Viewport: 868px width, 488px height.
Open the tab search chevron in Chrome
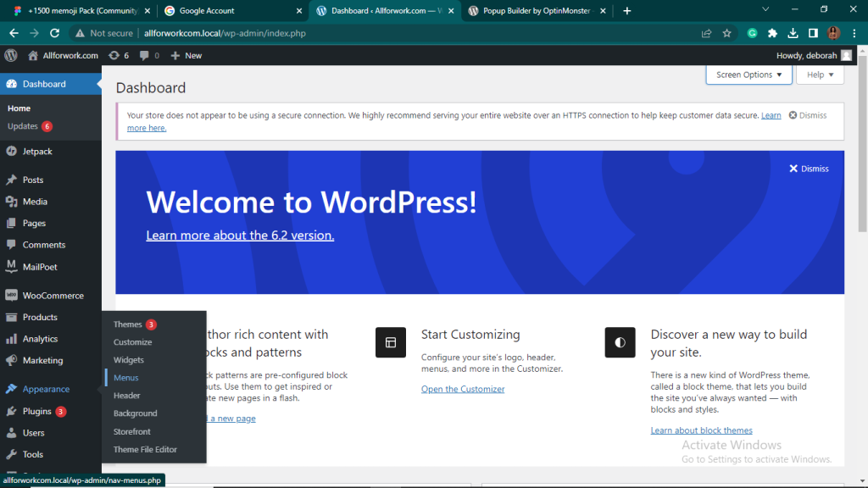(x=765, y=9)
